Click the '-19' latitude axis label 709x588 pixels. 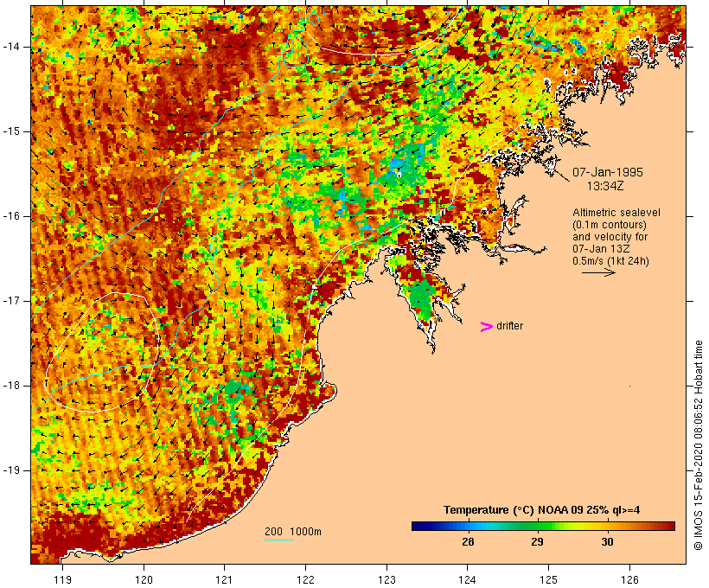[11, 470]
